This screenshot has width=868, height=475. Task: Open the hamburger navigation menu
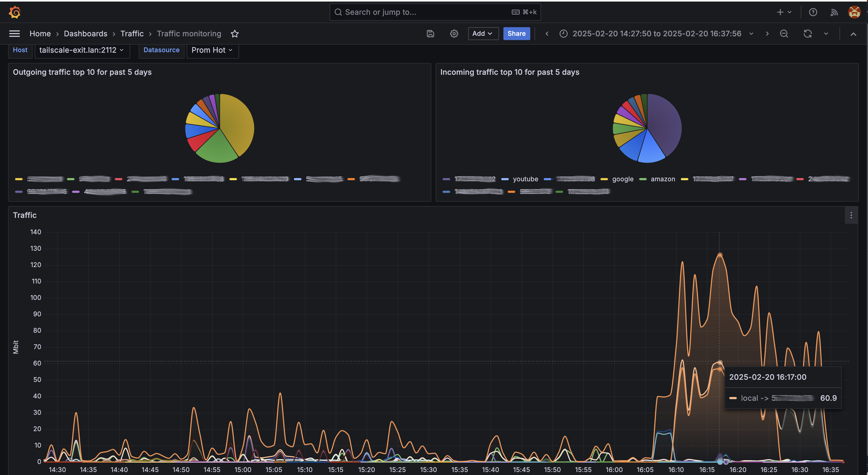(x=15, y=33)
